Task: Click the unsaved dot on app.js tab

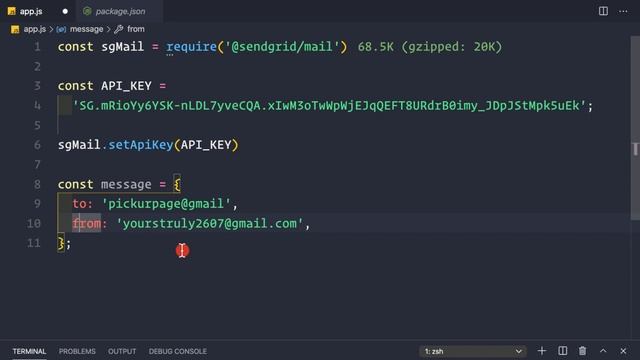Action: tap(65, 11)
